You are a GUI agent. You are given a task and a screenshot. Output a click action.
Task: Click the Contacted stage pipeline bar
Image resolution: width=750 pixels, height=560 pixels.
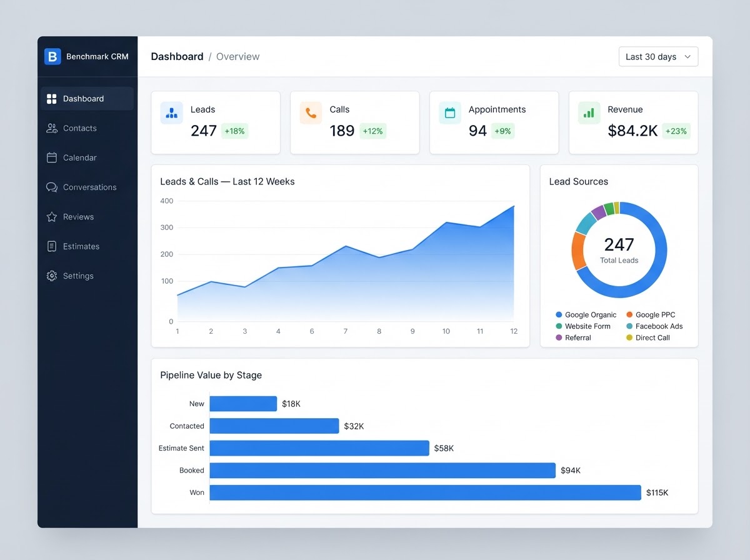click(x=274, y=426)
